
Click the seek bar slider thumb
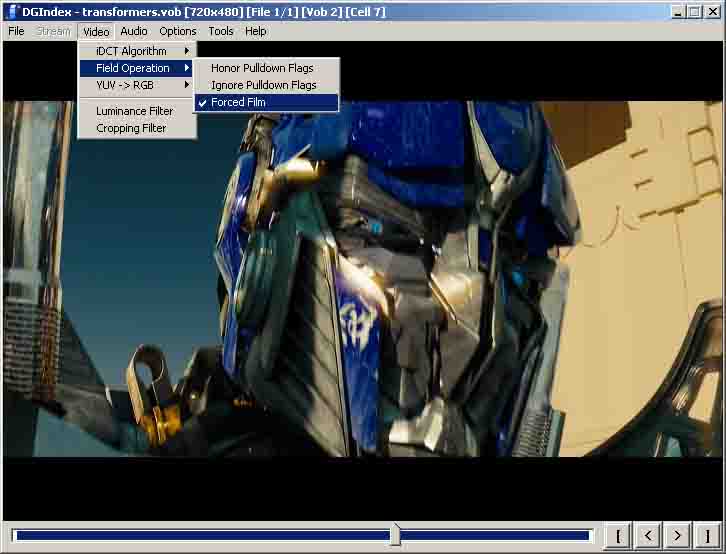coord(395,535)
